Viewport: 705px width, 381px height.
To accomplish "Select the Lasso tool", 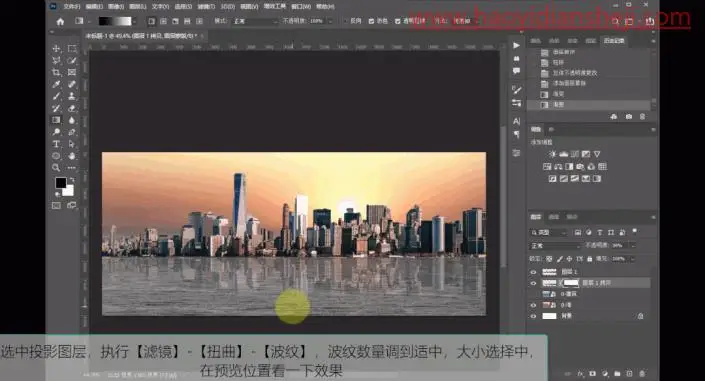I will [x=56, y=60].
